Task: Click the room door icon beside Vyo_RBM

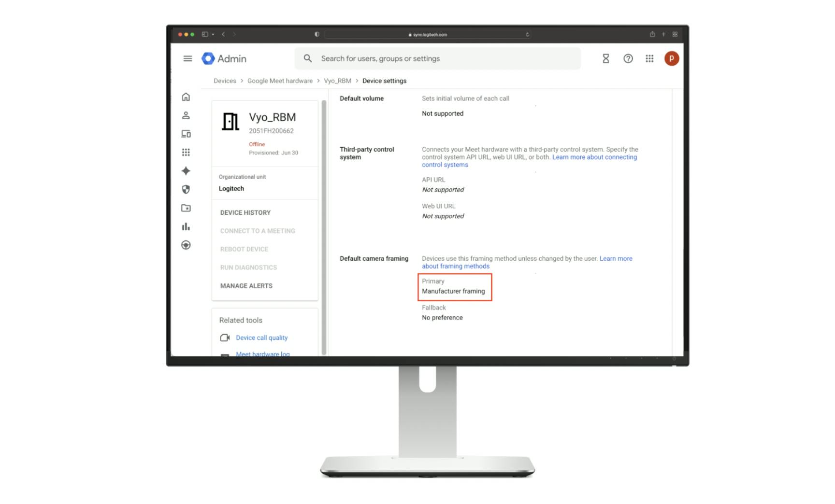Action: pyautogui.click(x=230, y=122)
